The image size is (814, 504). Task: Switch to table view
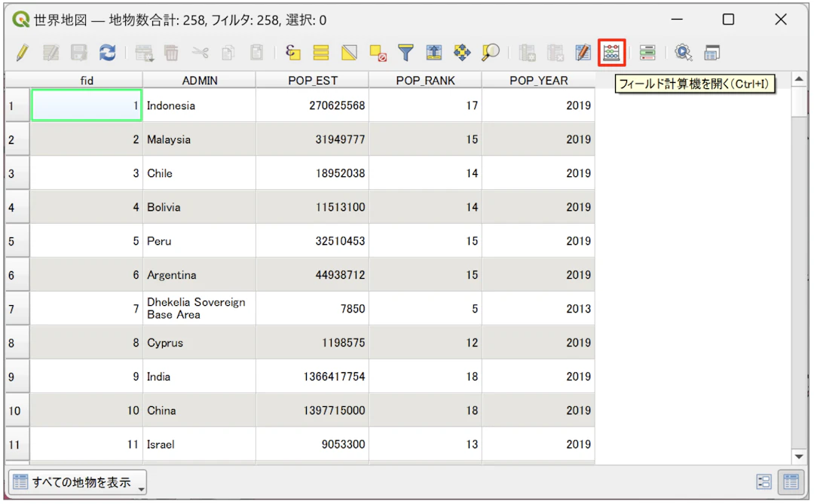tap(791, 482)
